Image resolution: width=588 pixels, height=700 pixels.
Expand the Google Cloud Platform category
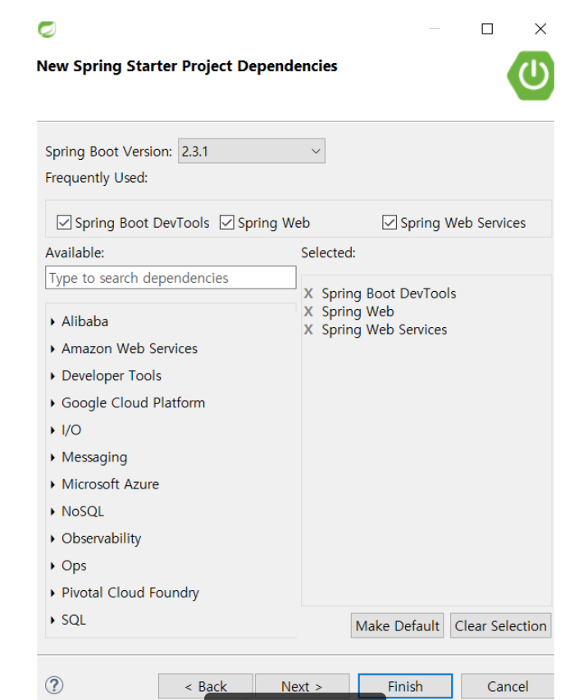pos(52,402)
